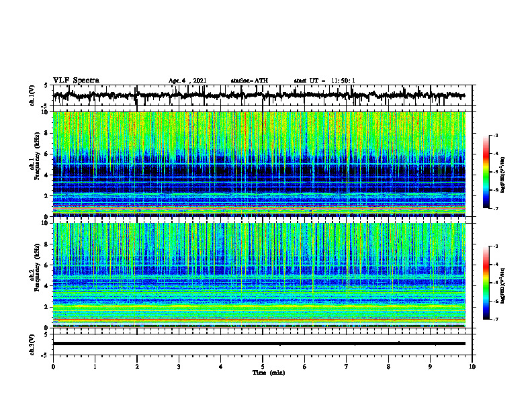Click the "-7" tick on ch.1 color bar

point(496,208)
